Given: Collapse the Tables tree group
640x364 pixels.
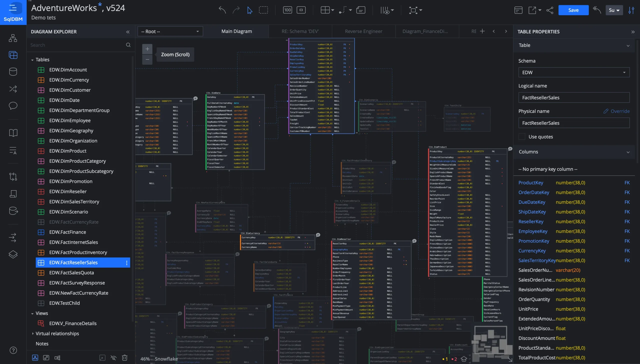Looking at the screenshot, I should [x=32, y=60].
